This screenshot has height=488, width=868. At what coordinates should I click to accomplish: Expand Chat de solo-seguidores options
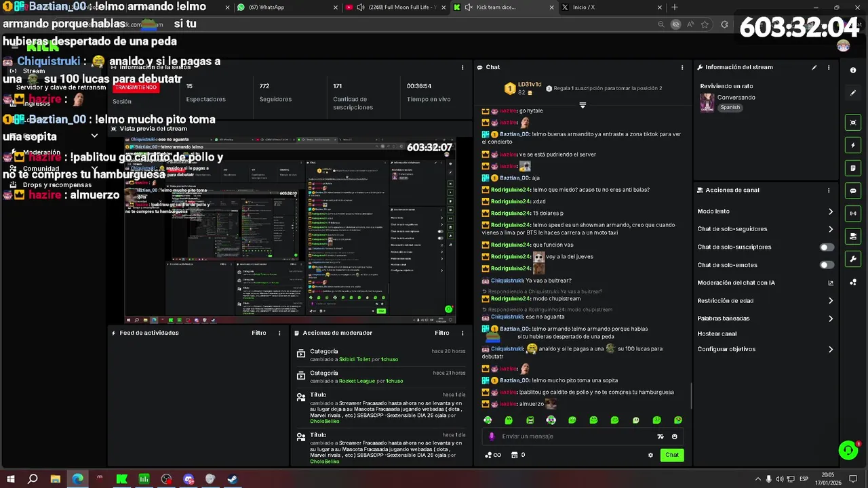point(831,229)
